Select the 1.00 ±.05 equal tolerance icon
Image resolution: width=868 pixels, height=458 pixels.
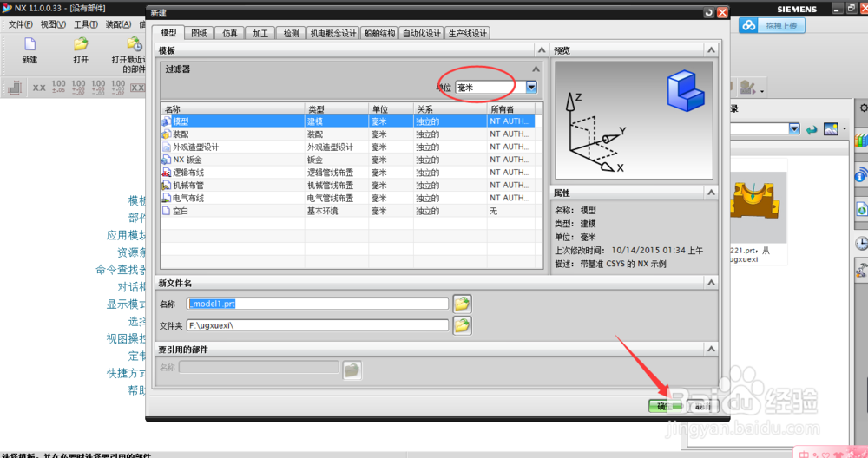59,87
